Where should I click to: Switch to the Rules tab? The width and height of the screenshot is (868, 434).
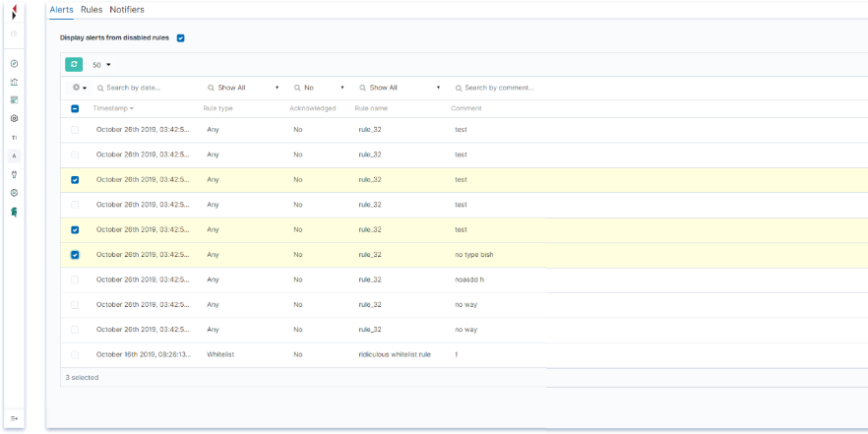[92, 10]
